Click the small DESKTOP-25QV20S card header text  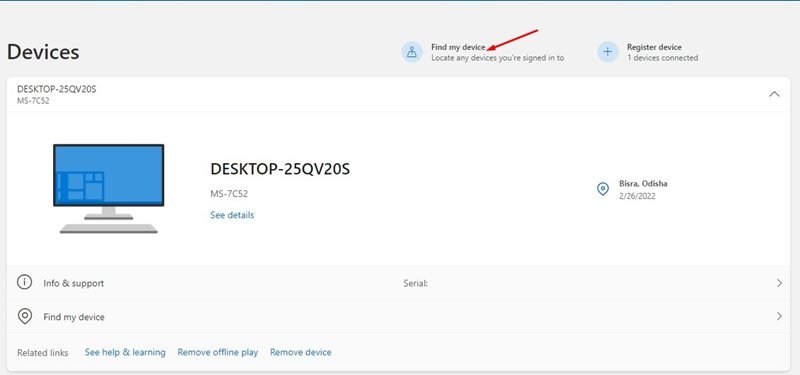click(57, 89)
